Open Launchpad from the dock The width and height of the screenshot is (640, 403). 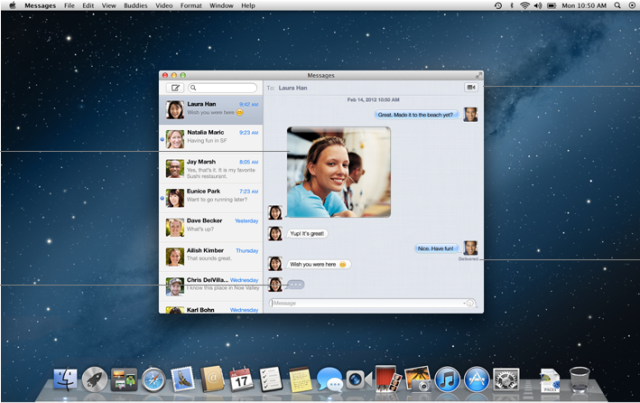(95, 379)
